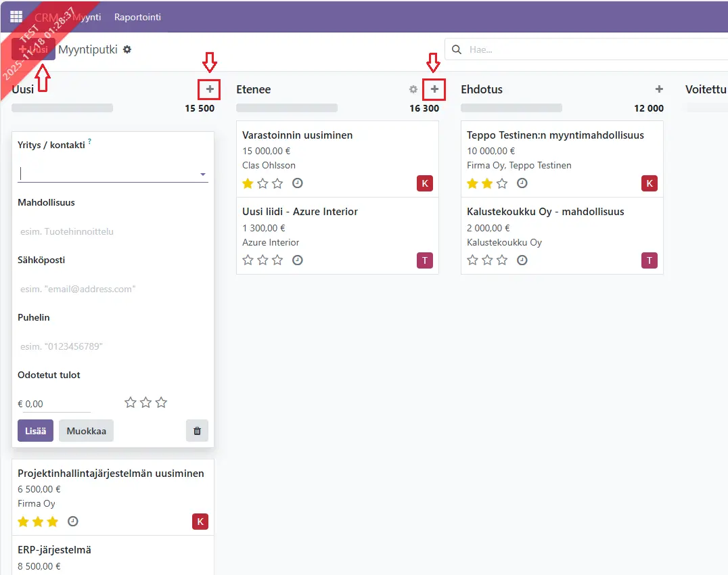
Task: Open the Raportointi menu
Action: [x=137, y=17]
